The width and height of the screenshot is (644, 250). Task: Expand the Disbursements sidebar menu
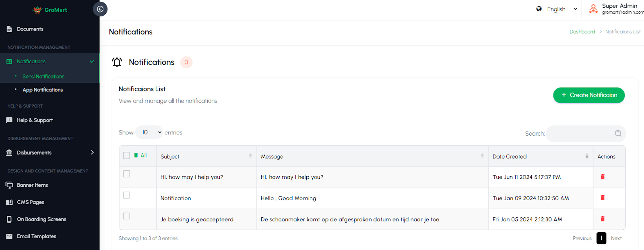[x=50, y=153]
